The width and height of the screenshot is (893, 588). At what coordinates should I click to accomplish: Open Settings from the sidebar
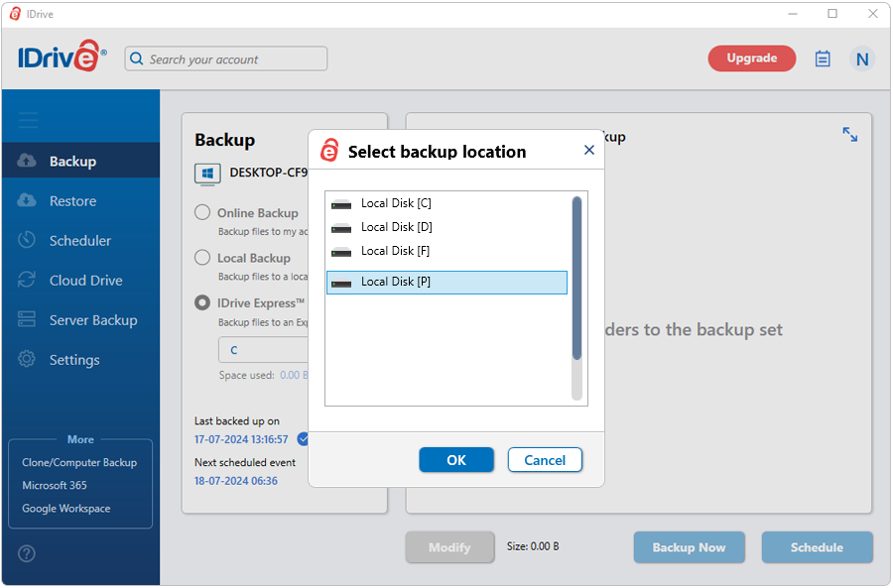pos(81,360)
